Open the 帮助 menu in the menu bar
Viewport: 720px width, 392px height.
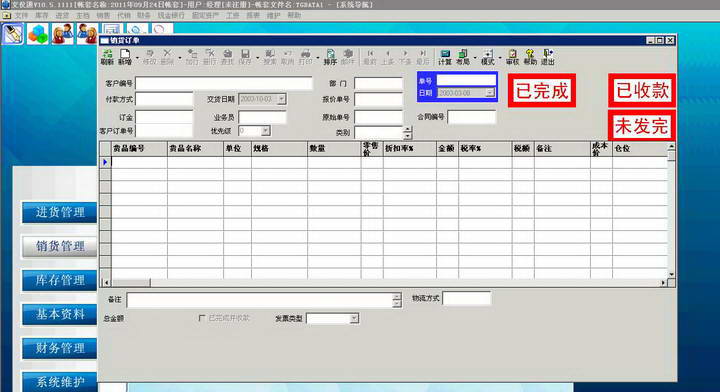294,15
